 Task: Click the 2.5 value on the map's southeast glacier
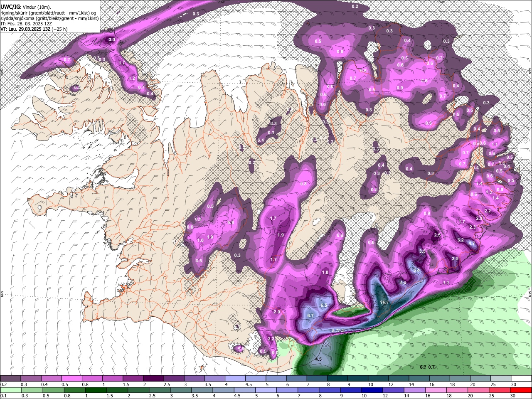tap(437, 235)
